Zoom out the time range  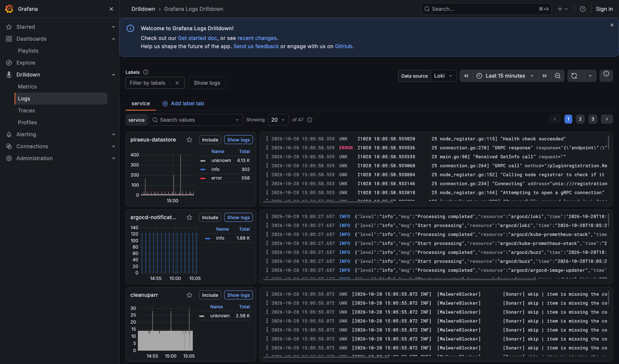point(558,76)
